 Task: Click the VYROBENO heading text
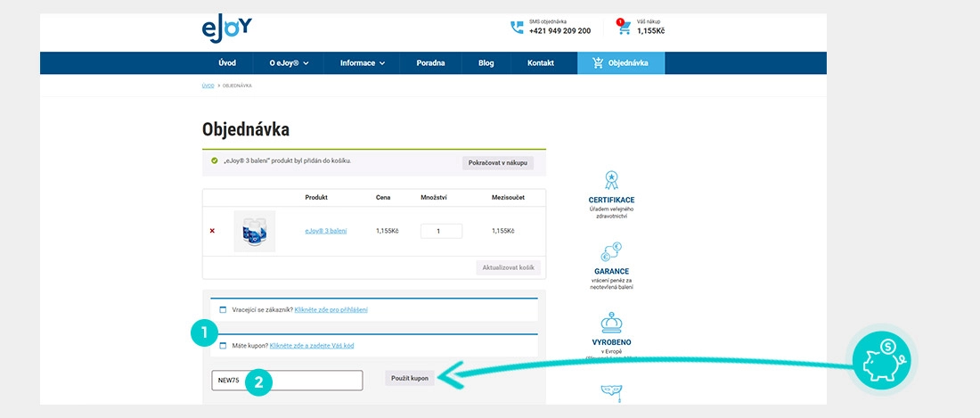pyautogui.click(x=611, y=342)
